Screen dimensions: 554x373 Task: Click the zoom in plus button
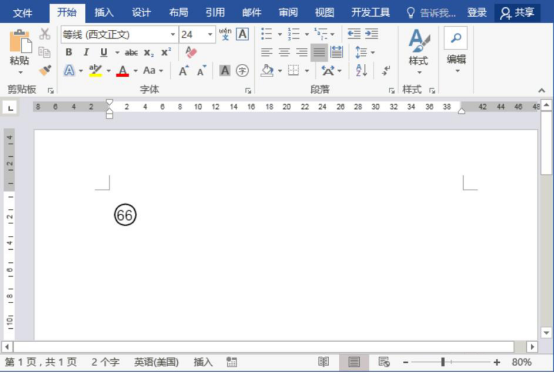coord(497,362)
